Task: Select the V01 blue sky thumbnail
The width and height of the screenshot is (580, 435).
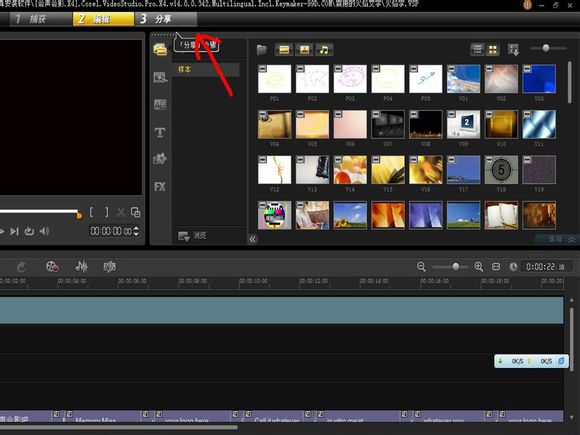Action: click(463, 79)
